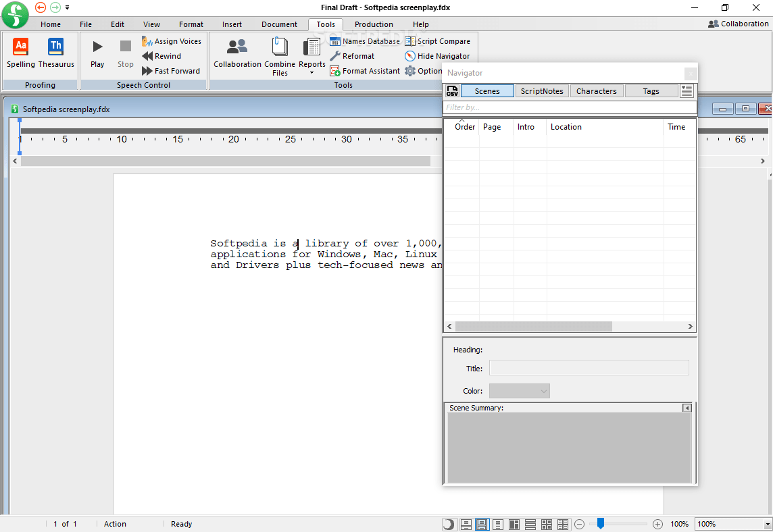
Task: Collapse the Scene Summary panel arrow
Action: click(x=687, y=408)
